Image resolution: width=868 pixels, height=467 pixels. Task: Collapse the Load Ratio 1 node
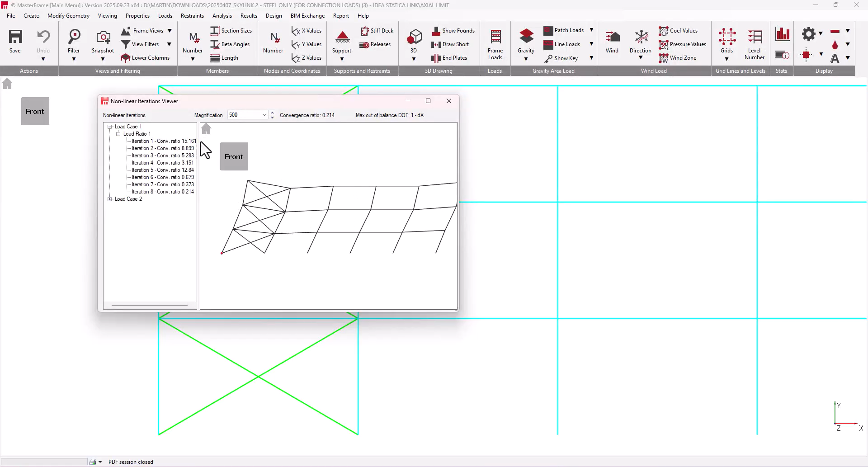click(x=118, y=134)
